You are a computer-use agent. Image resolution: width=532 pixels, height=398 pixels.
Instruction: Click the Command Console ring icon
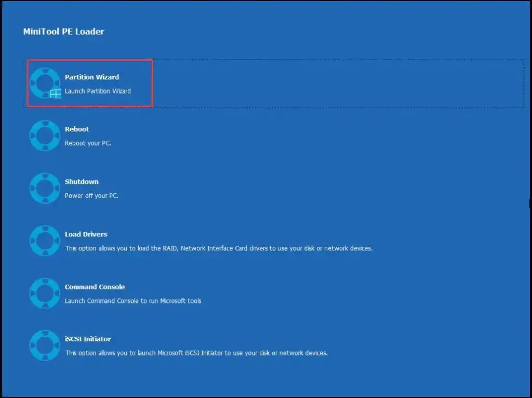tap(45, 293)
